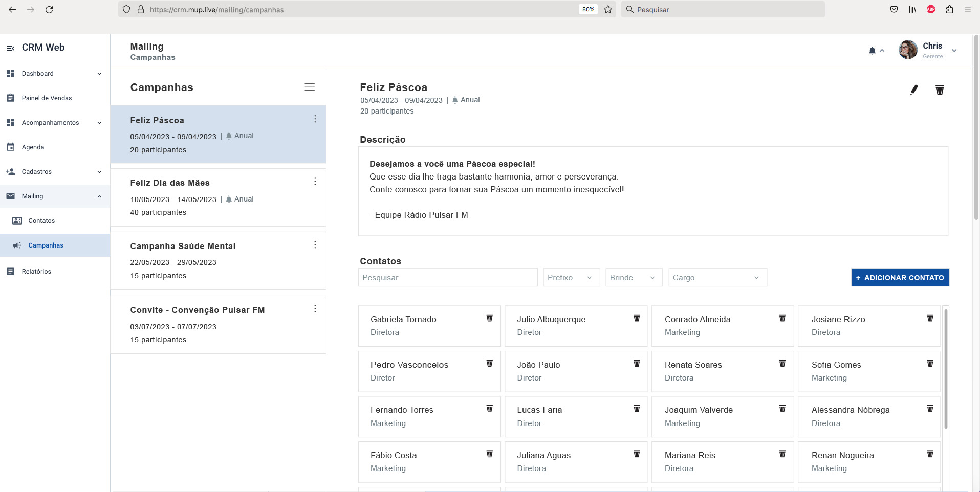Remove contact Julio Albuquerque
980x492 pixels.
point(637,318)
